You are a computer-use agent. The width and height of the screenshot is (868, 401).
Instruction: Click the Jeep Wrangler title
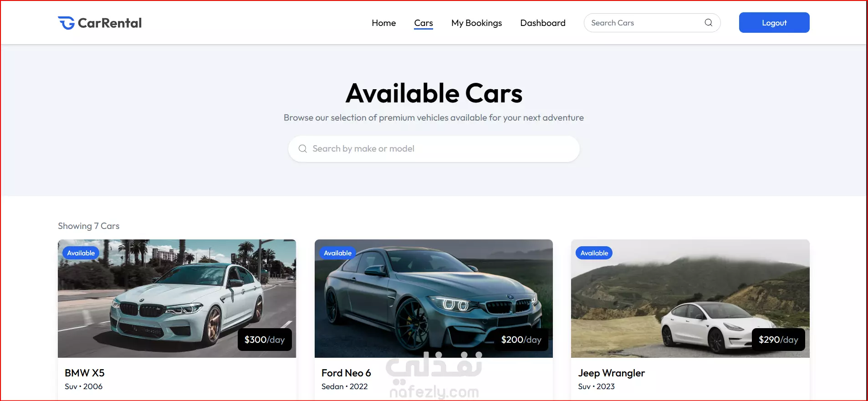tap(611, 373)
